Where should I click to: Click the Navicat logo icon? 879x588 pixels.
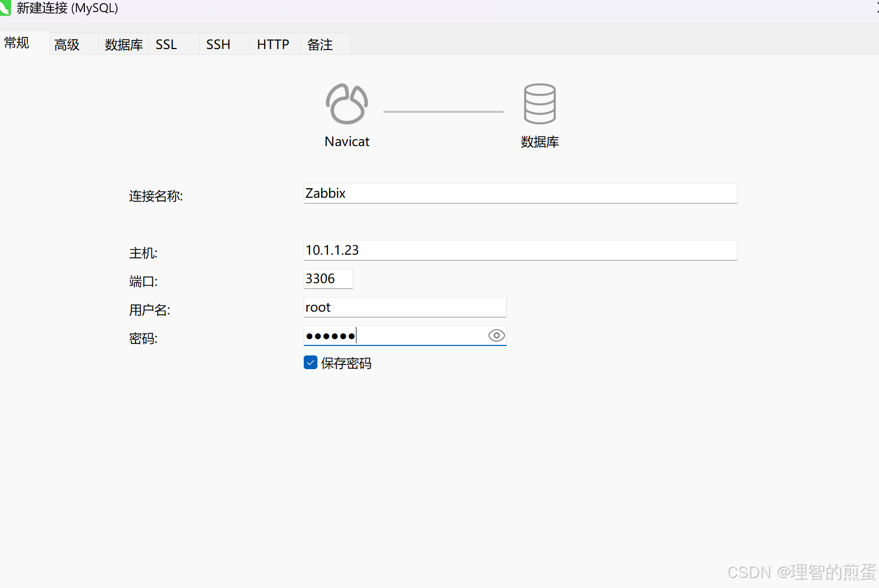click(347, 104)
